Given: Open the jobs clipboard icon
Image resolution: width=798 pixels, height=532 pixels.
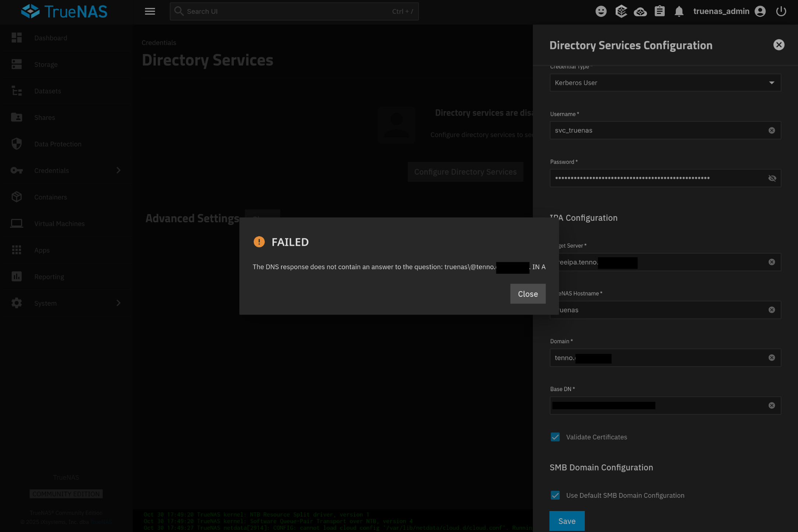Looking at the screenshot, I should tap(660, 11).
